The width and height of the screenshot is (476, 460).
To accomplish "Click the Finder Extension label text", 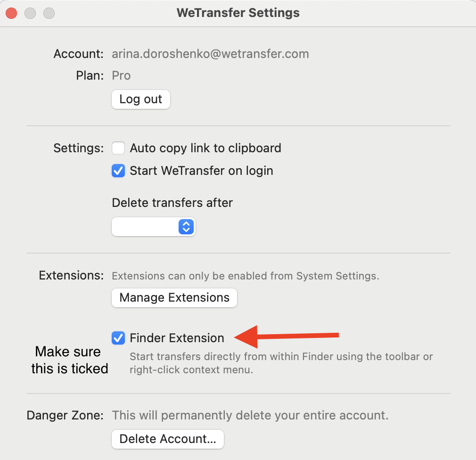I will [177, 338].
